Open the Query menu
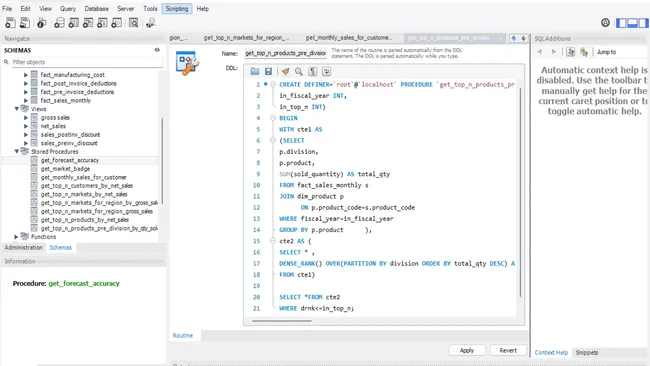Viewport: 650px width, 366px height. [x=68, y=8]
